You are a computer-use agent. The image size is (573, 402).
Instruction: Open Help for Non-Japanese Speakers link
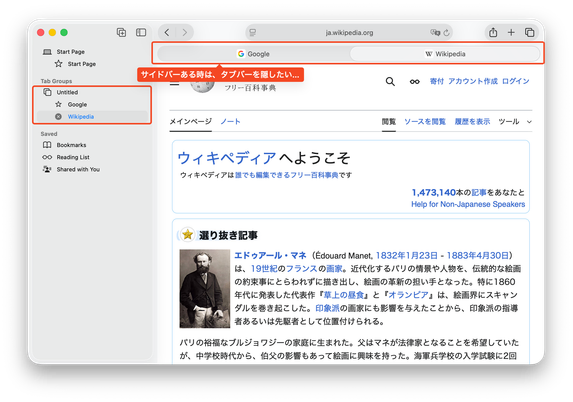tap(468, 204)
